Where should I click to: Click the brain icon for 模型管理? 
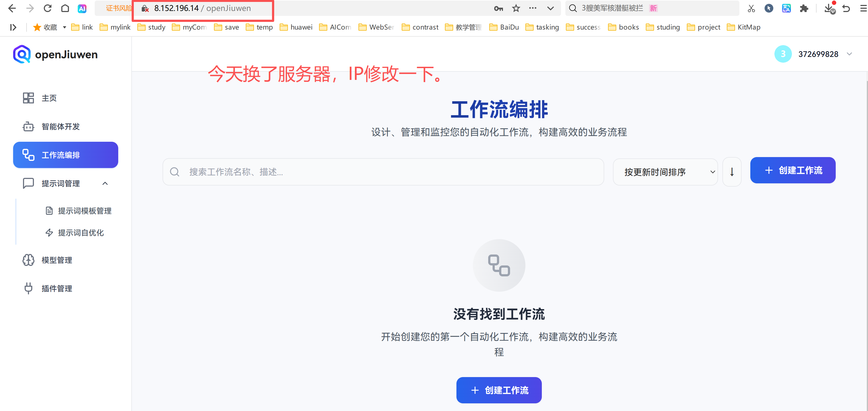[x=28, y=260]
